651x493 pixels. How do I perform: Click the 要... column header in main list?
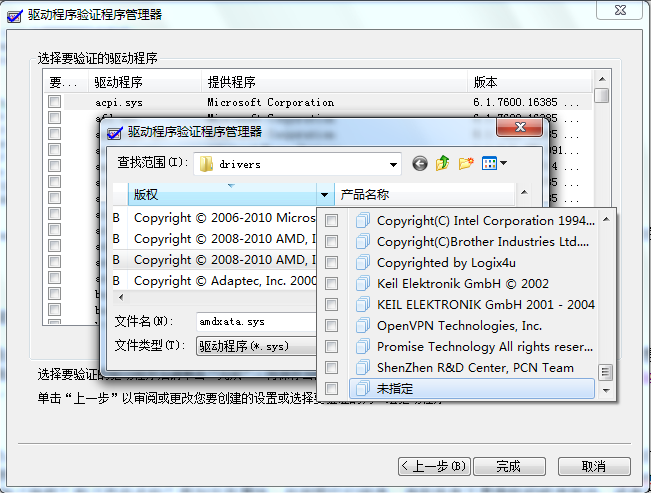[66, 82]
